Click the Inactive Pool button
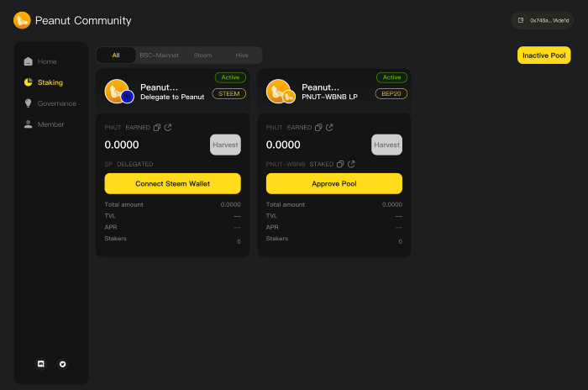Viewport: 588px width, 390px height. click(x=544, y=55)
